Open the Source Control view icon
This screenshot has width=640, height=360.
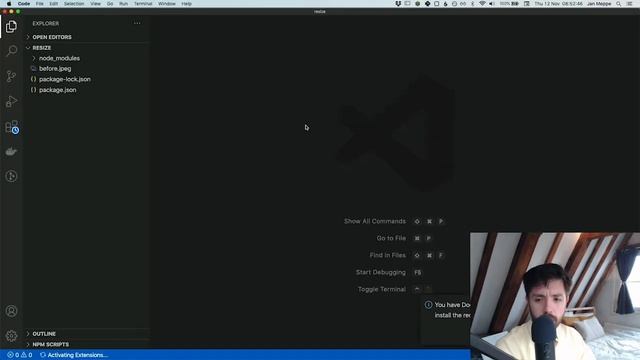11,76
